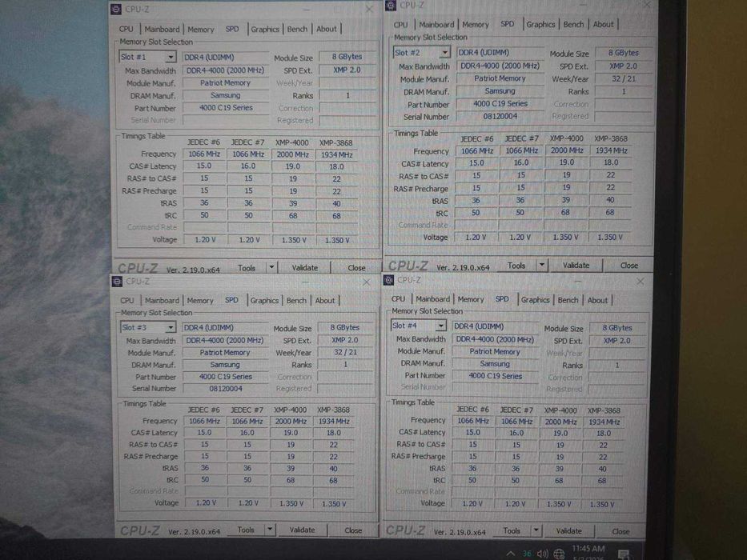This screenshot has height=560, width=747.
Task: Click JEDEC #6 CAS# Latency 15.0 in Slot #4 window
Action: tap(472, 432)
